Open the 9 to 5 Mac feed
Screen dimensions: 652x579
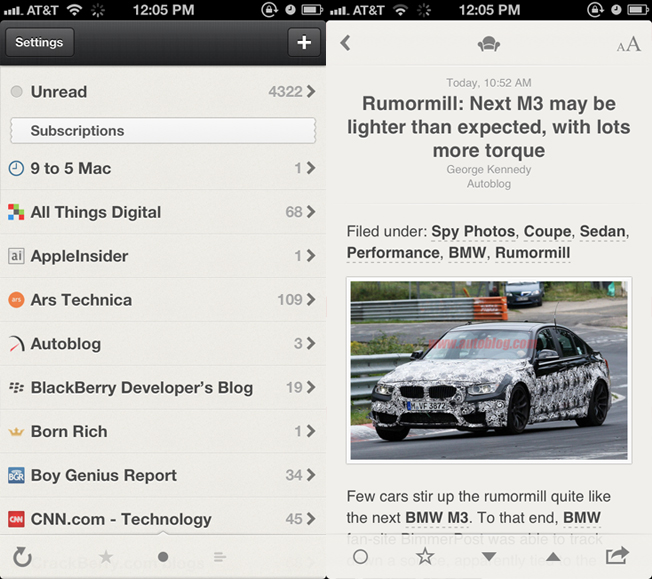(x=163, y=168)
